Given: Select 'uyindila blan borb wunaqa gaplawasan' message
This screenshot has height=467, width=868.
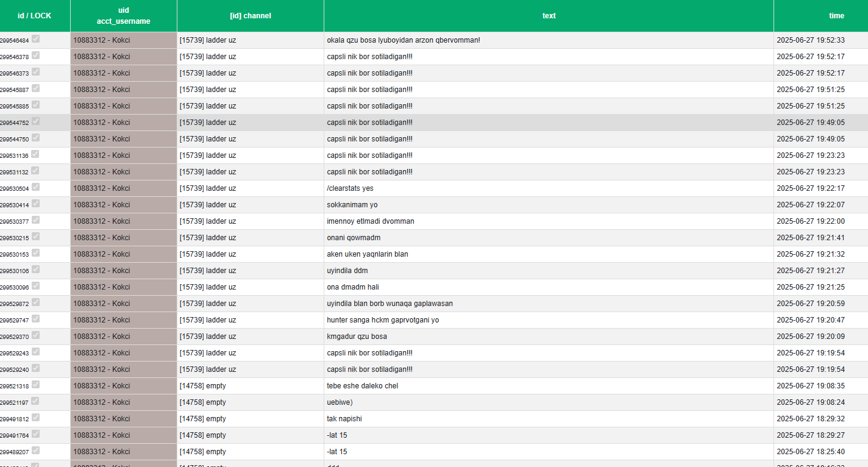Looking at the screenshot, I should 390,304.
